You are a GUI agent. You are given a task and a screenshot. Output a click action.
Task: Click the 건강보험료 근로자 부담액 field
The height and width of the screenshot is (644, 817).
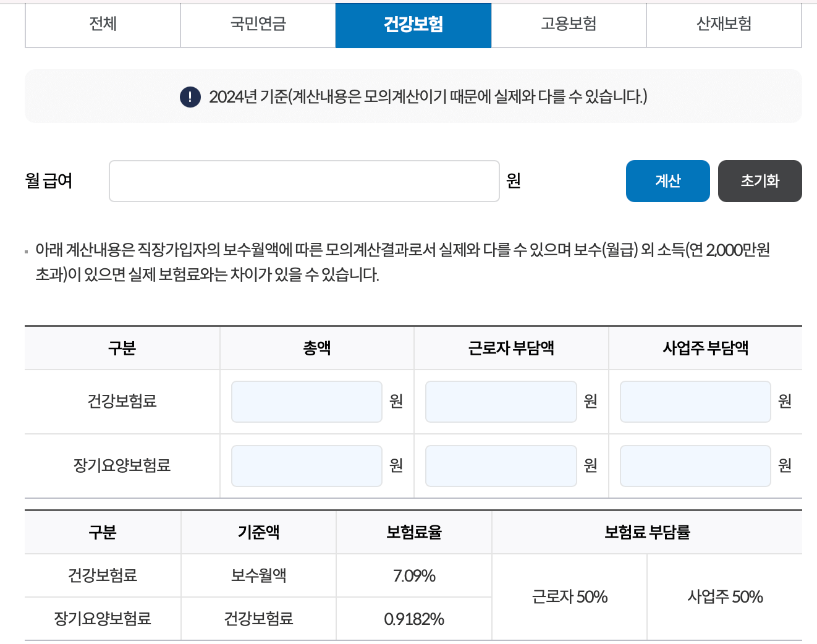(x=501, y=401)
